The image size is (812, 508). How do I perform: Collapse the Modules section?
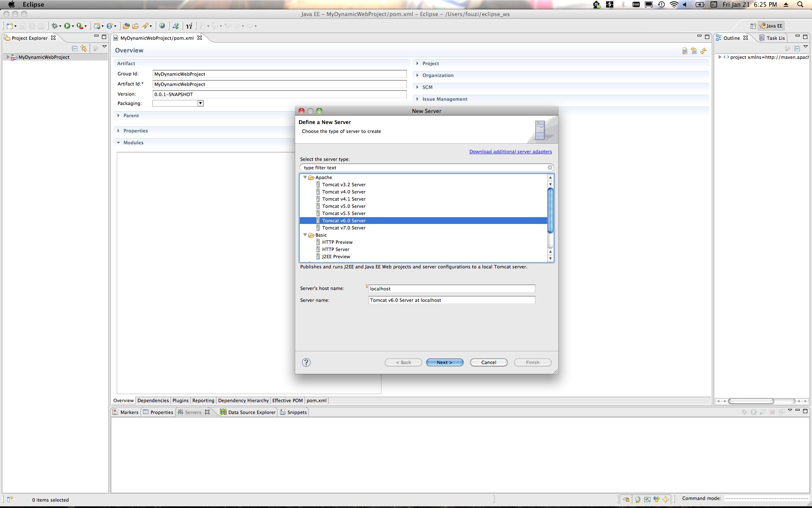click(118, 143)
